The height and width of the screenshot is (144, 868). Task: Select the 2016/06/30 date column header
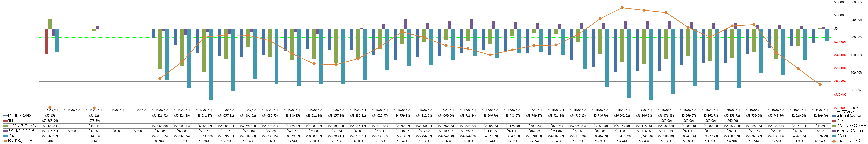click(x=402, y=110)
